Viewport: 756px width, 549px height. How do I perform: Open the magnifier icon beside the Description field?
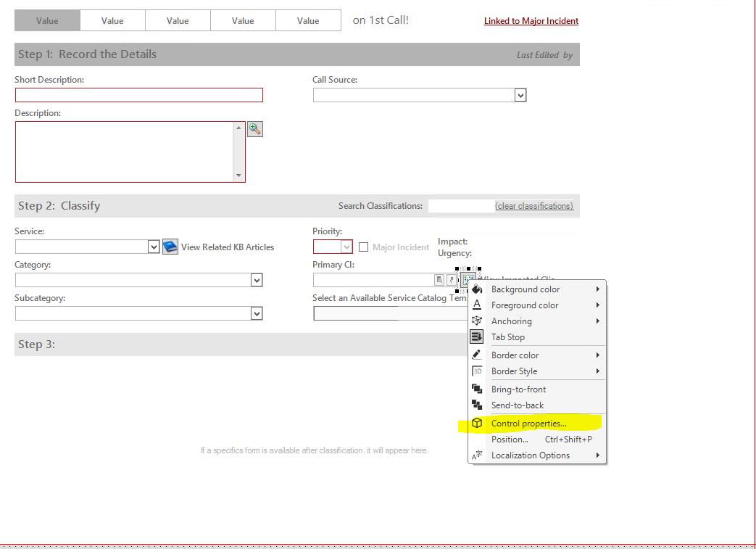click(x=254, y=128)
